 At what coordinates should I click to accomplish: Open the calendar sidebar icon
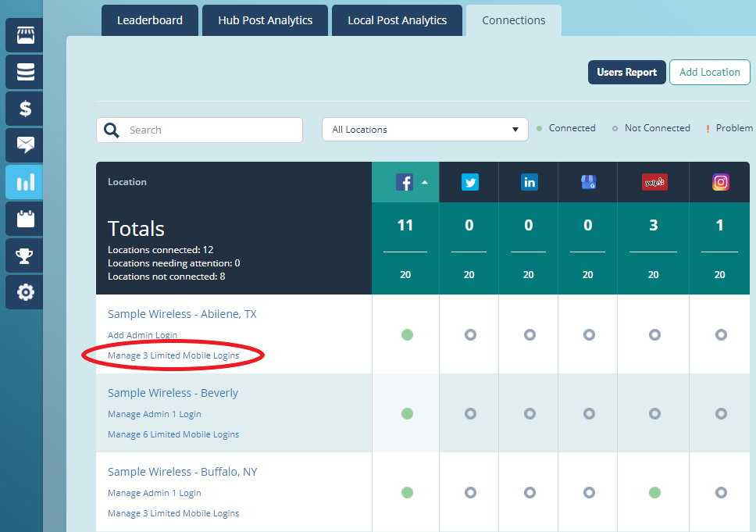(x=25, y=219)
